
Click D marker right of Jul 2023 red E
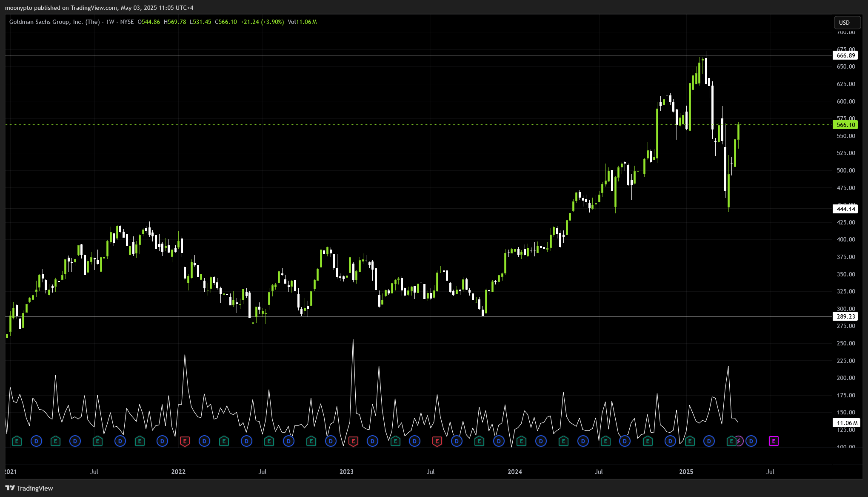click(457, 441)
